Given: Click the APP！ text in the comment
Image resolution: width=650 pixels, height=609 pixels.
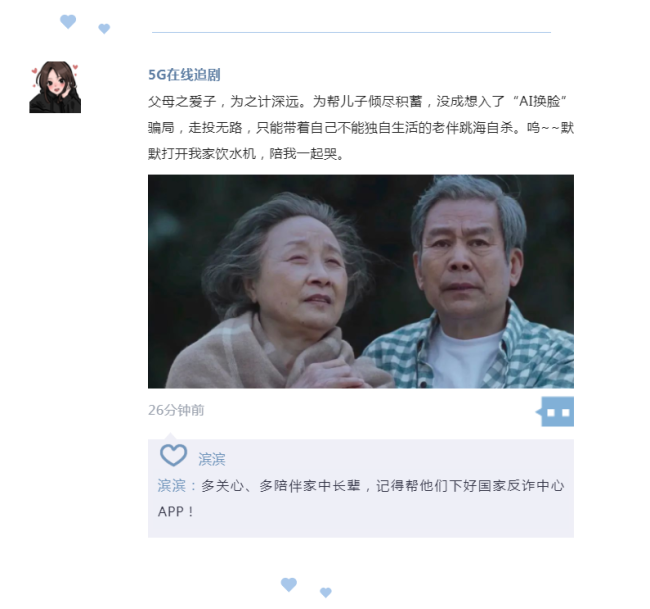Looking at the screenshot, I should 176,511.
